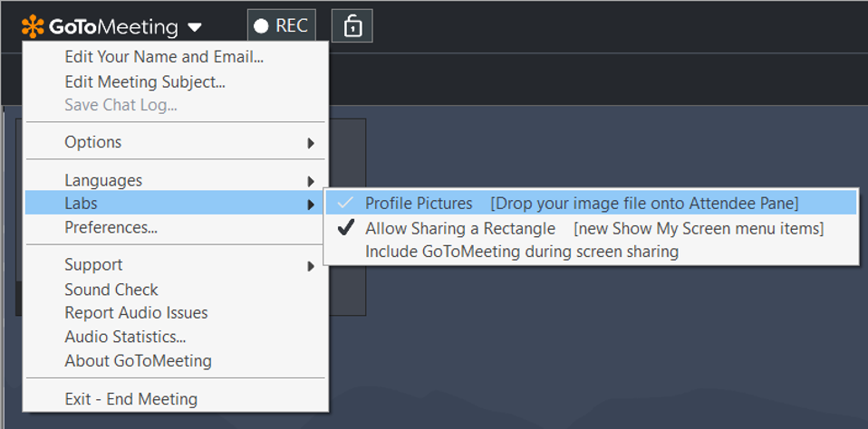The image size is (868, 429).
Task: Expand the Languages submenu arrow
Action: click(311, 181)
